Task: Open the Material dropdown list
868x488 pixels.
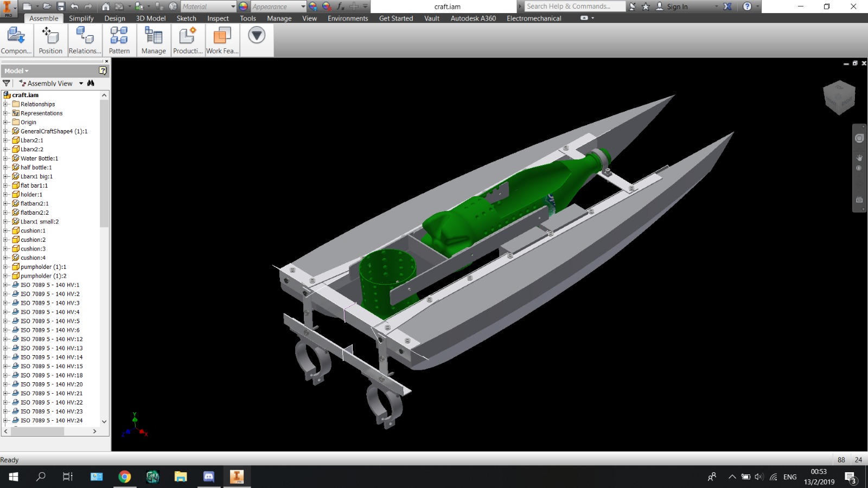Action: [233, 7]
